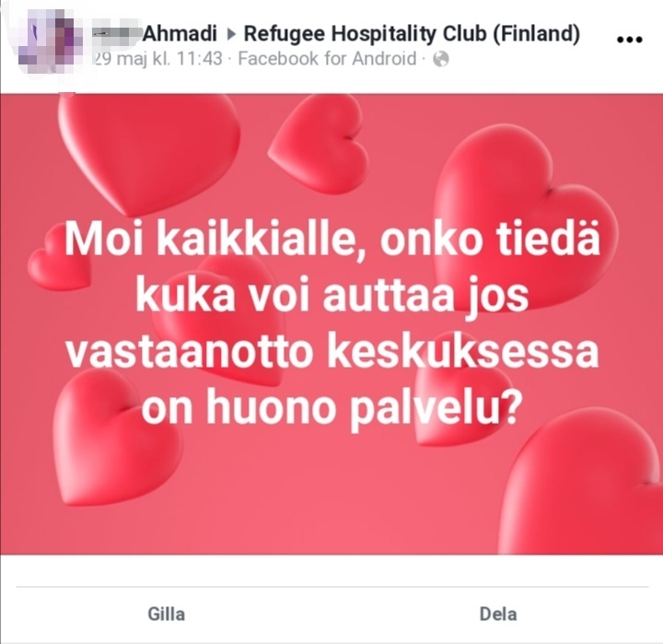Viewport: 663px width, 644px height.
Task: Click the big heart in top-left of image
Action: tap(148, 150)
